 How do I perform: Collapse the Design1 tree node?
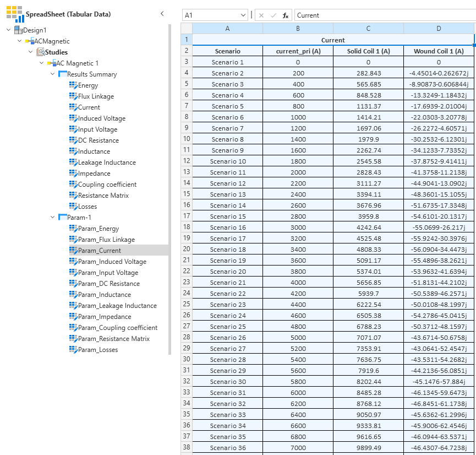[x=8, y=30]
